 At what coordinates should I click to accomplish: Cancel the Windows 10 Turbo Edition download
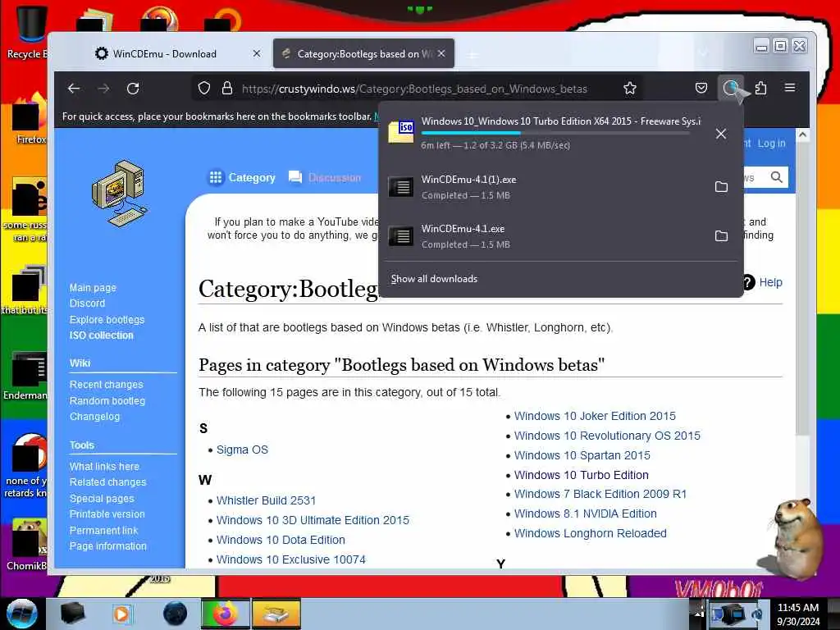click(721, 134)
